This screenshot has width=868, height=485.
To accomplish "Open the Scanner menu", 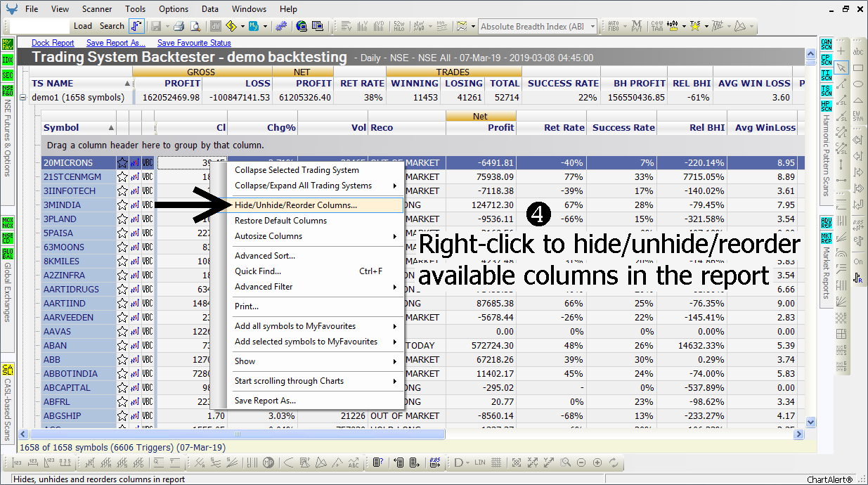I will (97, 9).
